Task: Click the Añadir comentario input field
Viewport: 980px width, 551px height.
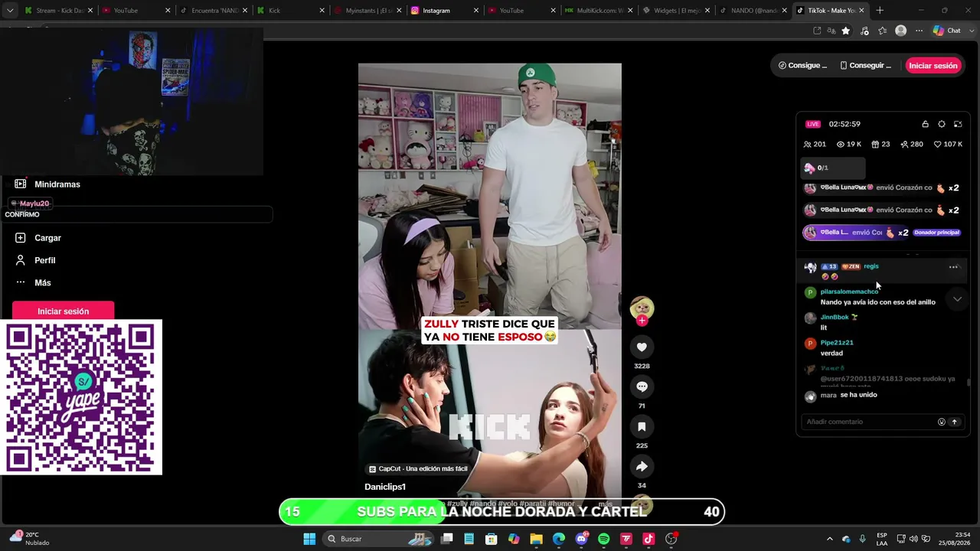Action: 869,422
